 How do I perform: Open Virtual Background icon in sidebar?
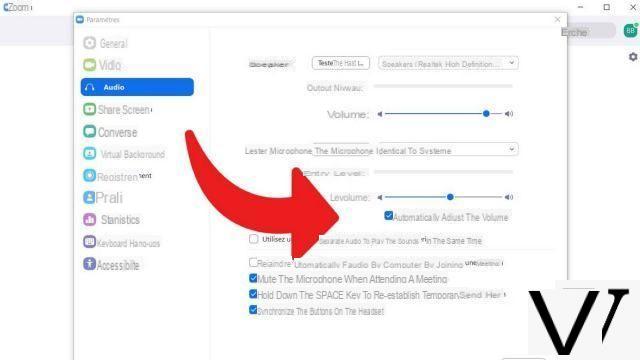click(x=89, y=153)
